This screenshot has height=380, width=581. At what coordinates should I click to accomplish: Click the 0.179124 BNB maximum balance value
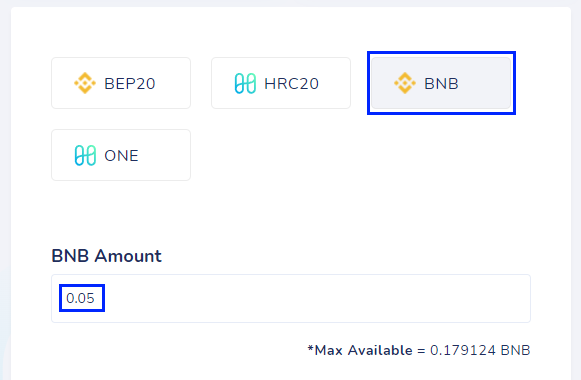pos(480,350)
